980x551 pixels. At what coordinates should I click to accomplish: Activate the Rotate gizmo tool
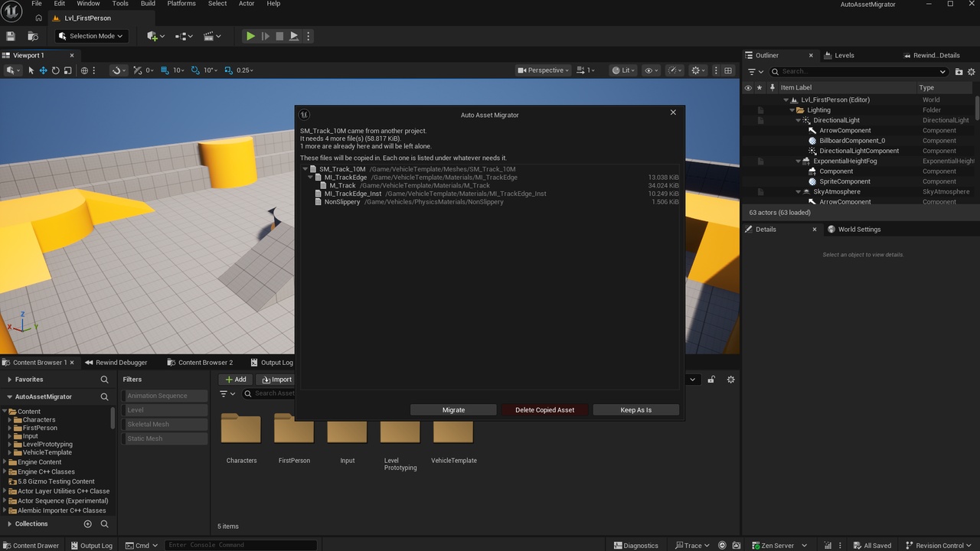tap(55, 70)
